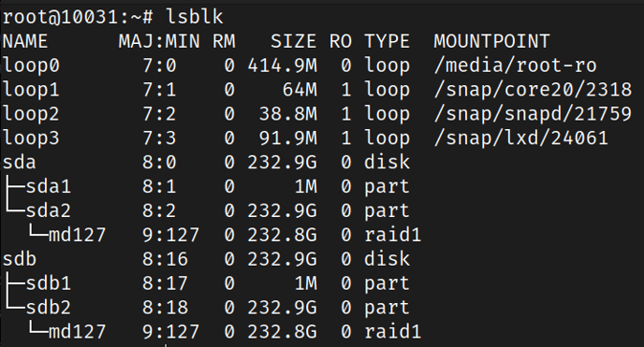Click md127 under sda2
This screenshot has width=644, height=347.
(x=78, y=235)
